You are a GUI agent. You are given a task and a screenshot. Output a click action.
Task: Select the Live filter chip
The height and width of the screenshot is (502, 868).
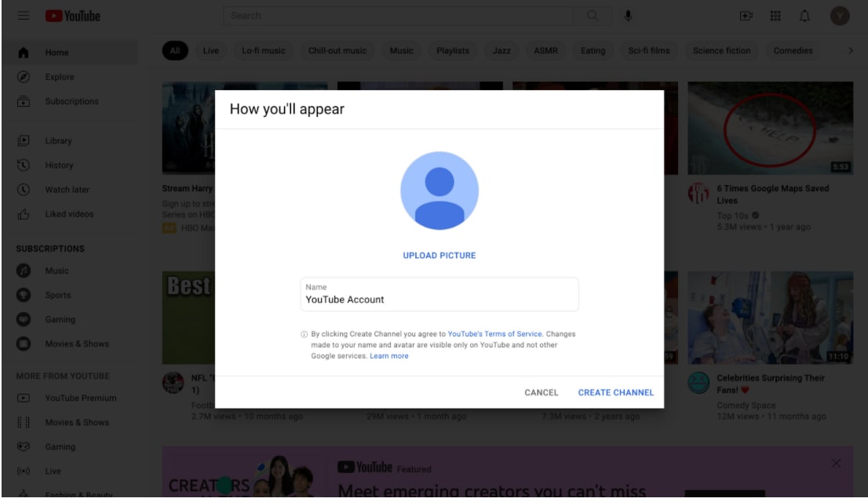point(210,50)
